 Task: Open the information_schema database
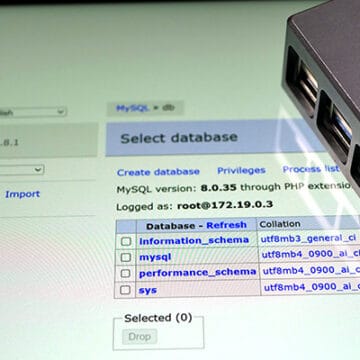tap(194, 240)
